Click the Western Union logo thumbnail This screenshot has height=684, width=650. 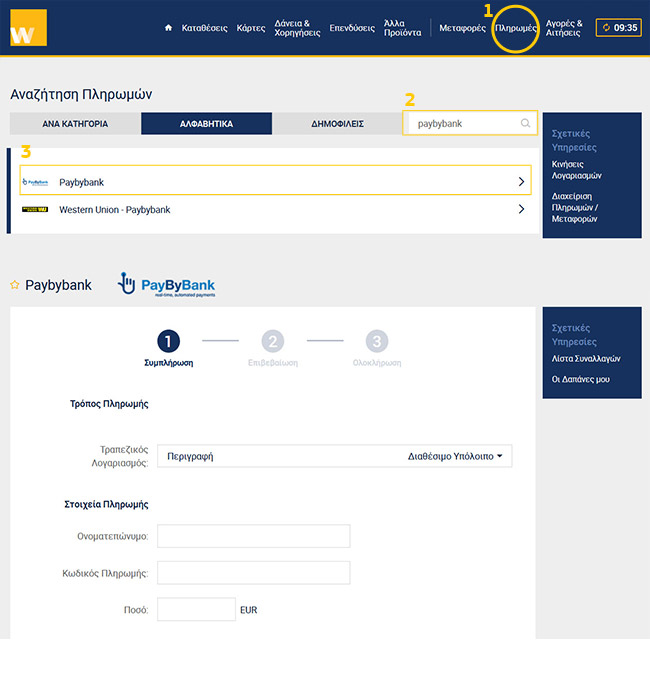coord(35,210)
